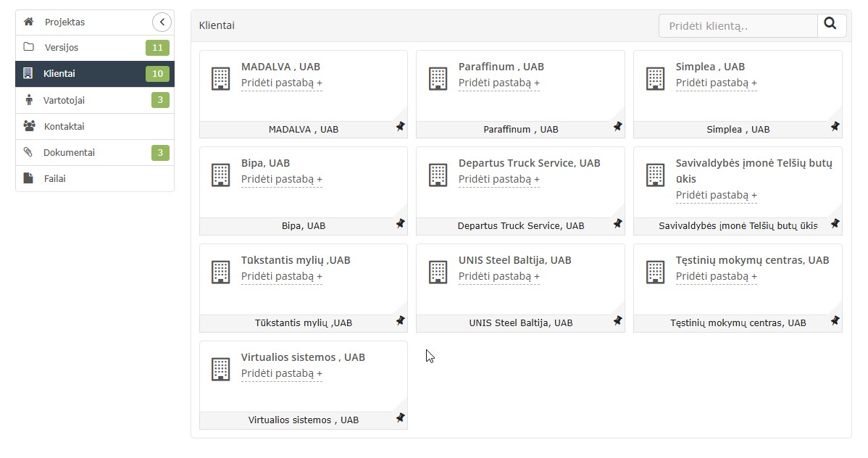Toggle pin on Paraffinum, UAB card

(617, 127)
